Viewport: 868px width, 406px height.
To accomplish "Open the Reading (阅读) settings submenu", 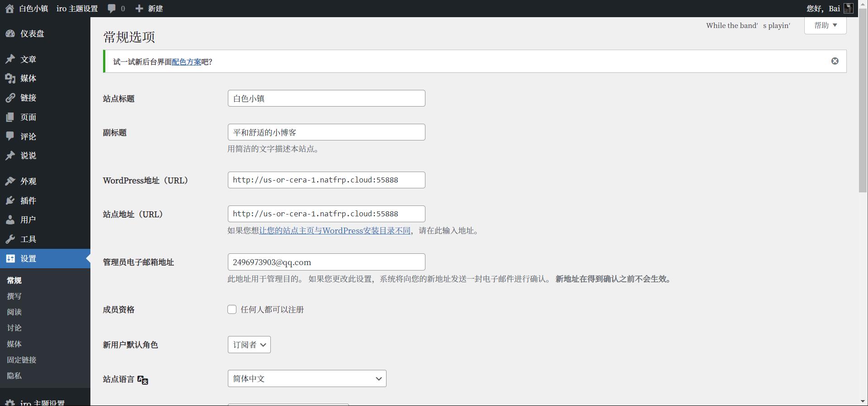I will (x=14, y=312).
